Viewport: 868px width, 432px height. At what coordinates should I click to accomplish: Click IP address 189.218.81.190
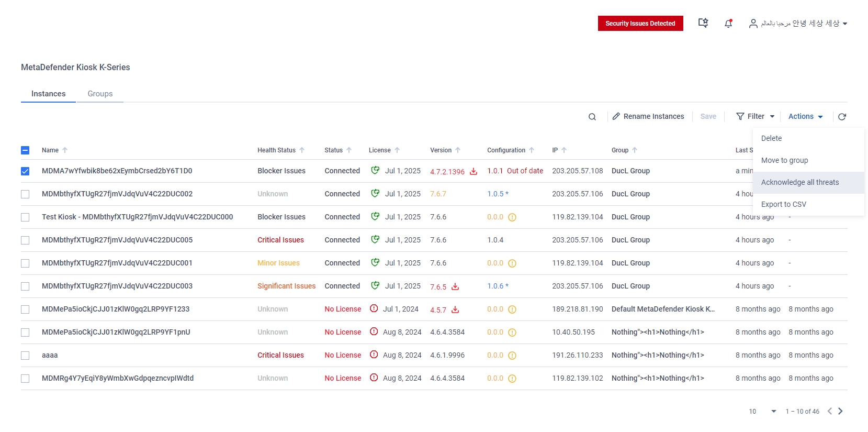(x=578, y=309)
